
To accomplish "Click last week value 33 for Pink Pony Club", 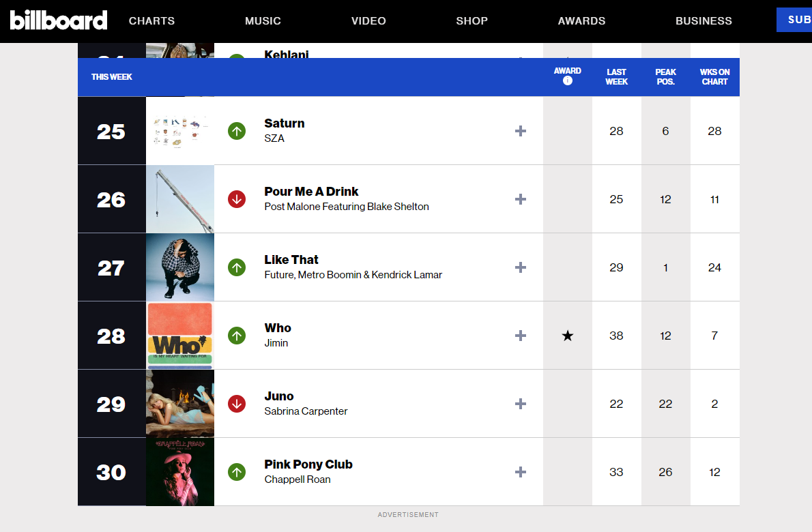I will [x=616, y=472].
